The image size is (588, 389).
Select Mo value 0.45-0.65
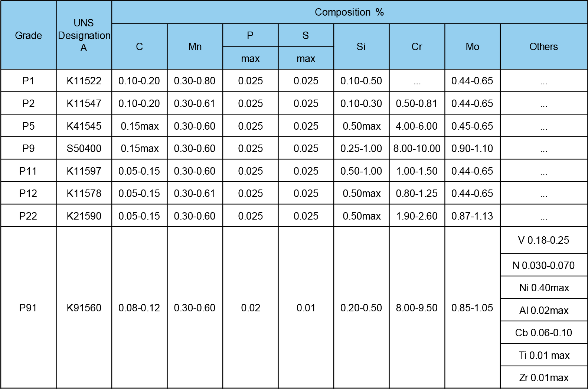473,126
